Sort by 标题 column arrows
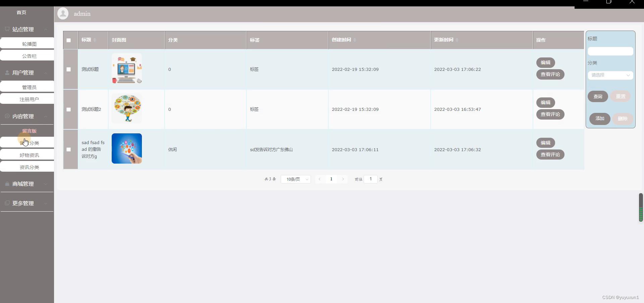644x303 pixels. 95,40
